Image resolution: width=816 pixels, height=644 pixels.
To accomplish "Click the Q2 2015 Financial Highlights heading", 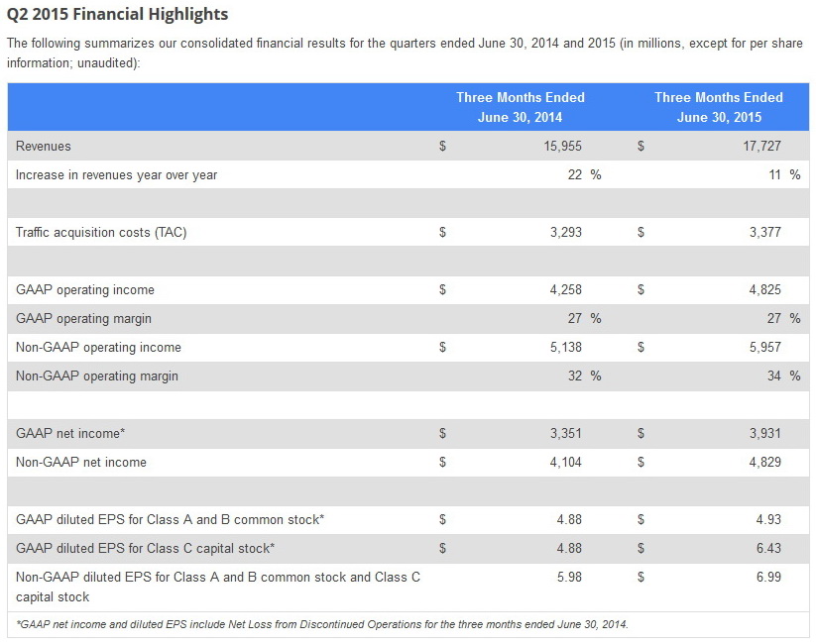I will click(x=118, y=14).
